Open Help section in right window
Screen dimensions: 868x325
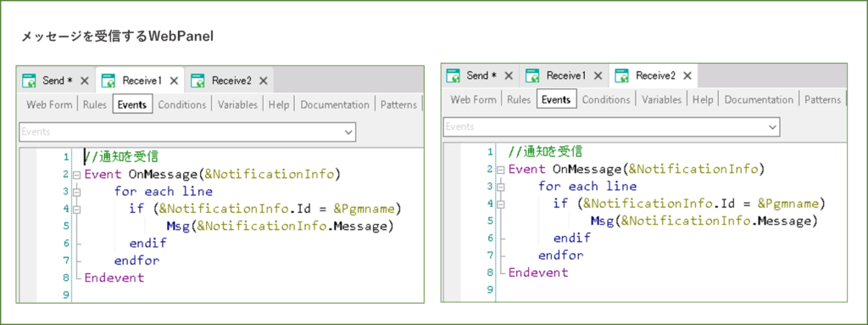coord(703,100)
